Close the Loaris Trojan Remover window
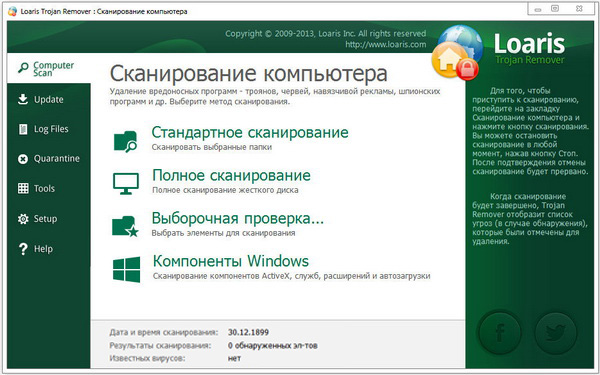 click(x=579, y=9)
